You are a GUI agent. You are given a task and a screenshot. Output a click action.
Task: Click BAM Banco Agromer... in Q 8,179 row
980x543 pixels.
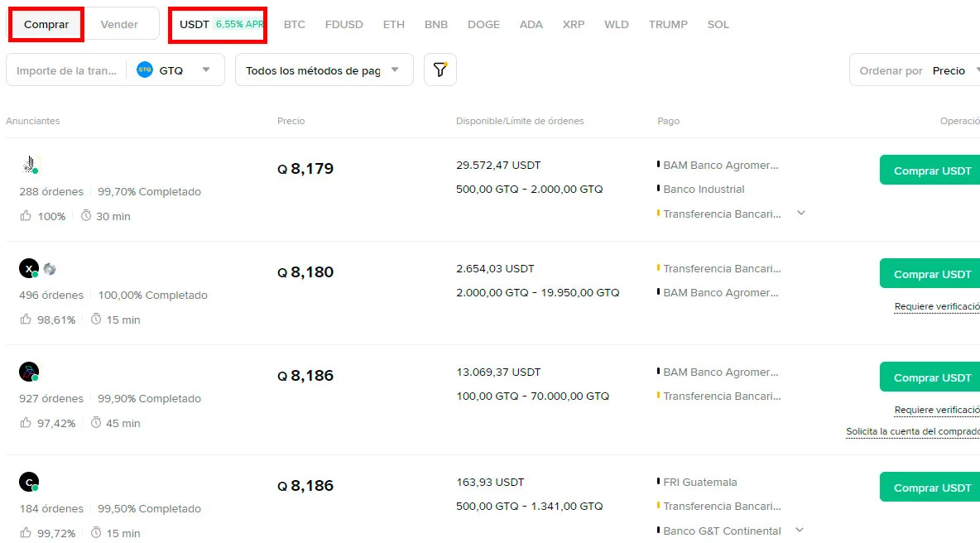point(721,165)
